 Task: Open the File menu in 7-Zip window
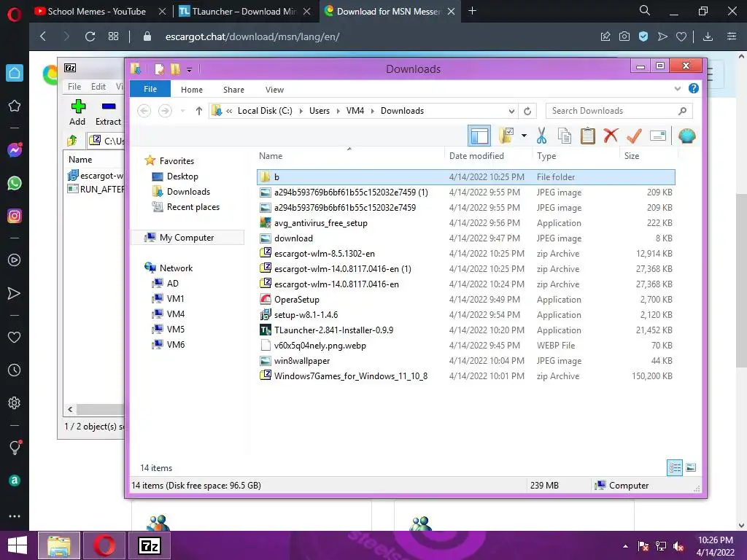pos(74,86)
